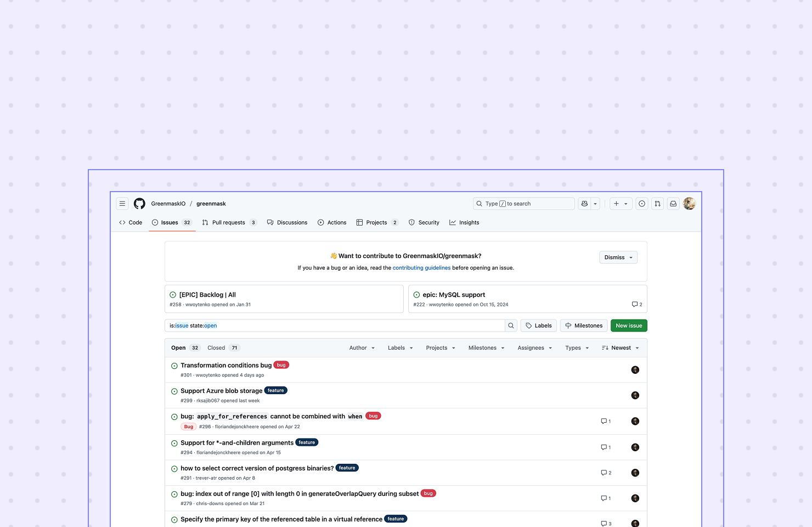Expand the Milestones filter dropdown
This screenshot has width=812, height=527.
[x=487, y=348]
